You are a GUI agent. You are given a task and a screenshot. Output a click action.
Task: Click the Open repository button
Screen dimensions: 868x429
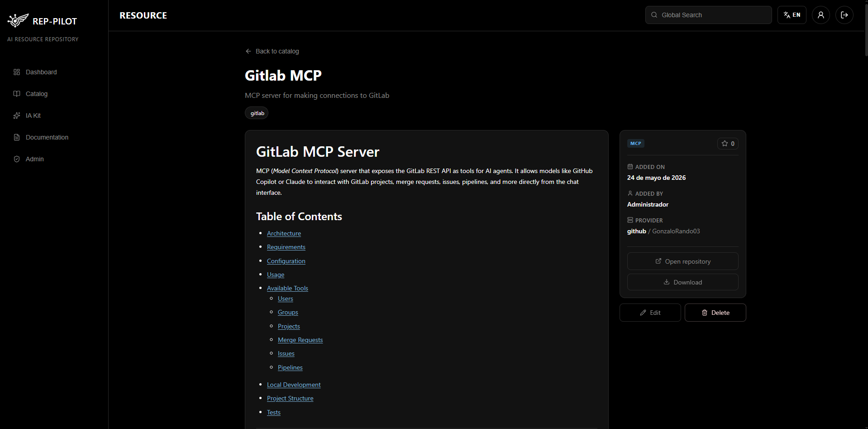[682, 261]
